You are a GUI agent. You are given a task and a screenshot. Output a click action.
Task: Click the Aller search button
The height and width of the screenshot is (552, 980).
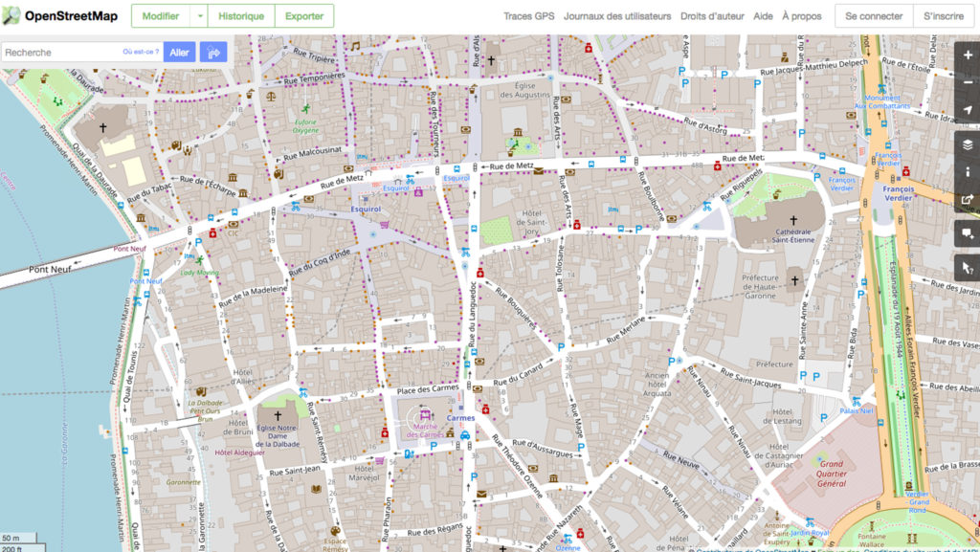coord(179,53)
